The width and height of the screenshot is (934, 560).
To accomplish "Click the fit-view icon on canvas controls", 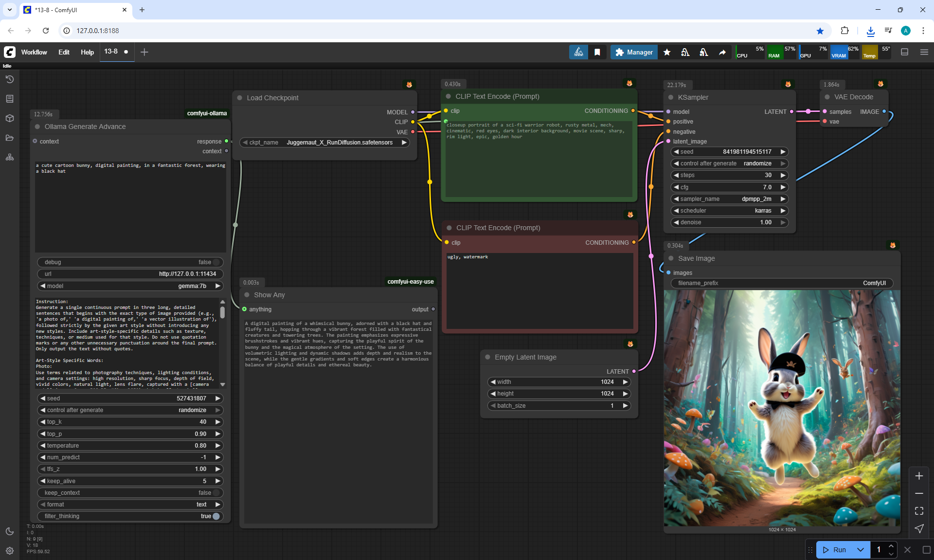I will [x=919, y=511].
